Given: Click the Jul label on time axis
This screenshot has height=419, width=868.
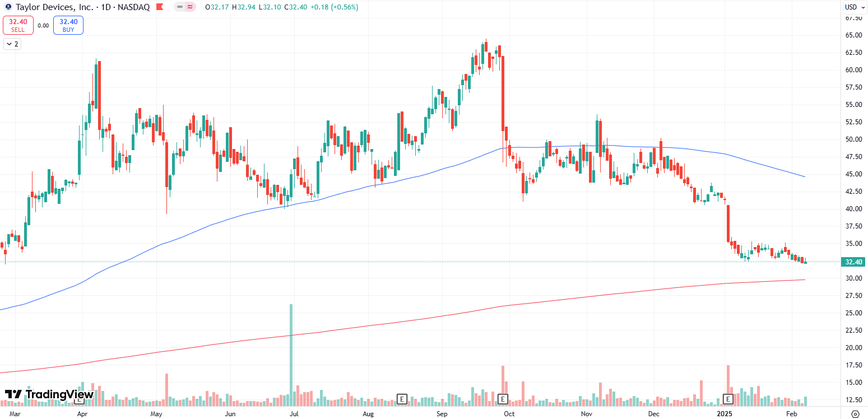Looking at the screenshot, I should coord(294,414).
